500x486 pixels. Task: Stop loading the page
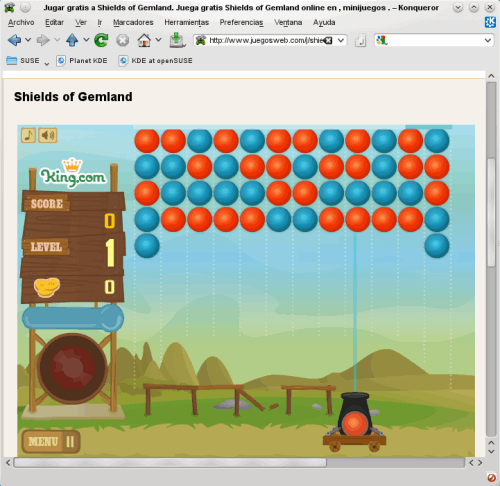122,41
